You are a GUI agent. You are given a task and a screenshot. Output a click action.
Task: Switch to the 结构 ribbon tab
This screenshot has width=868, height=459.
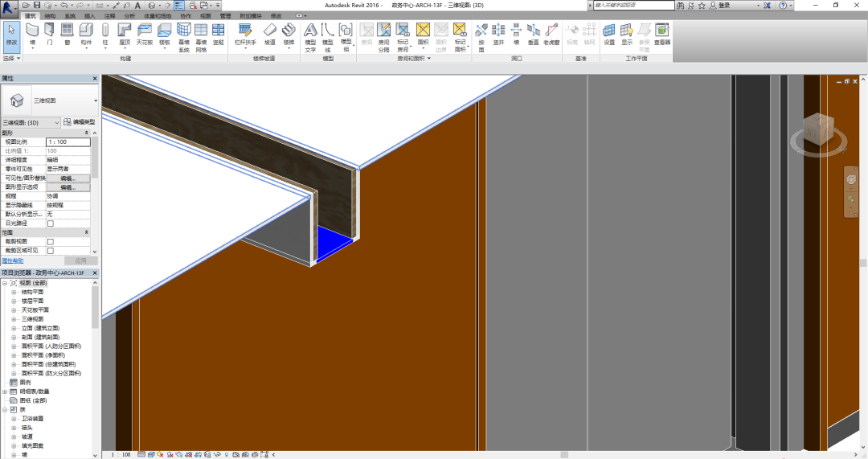50,16
